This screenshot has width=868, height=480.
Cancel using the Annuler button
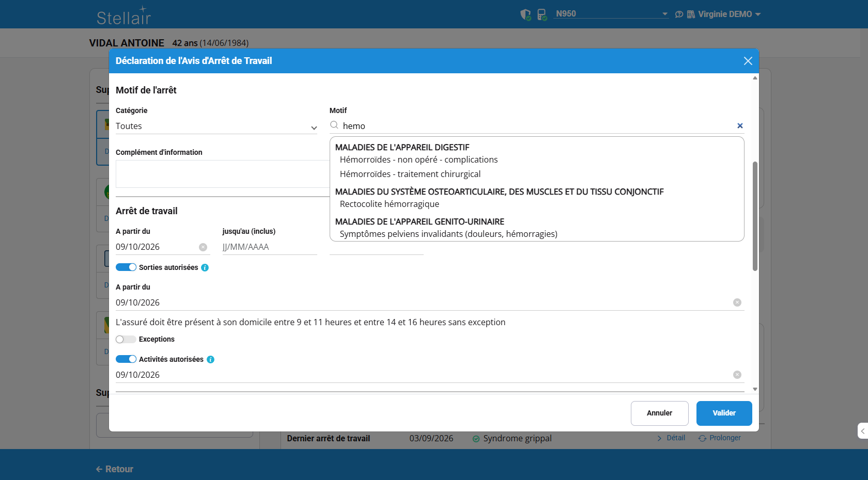coord(660,413)
